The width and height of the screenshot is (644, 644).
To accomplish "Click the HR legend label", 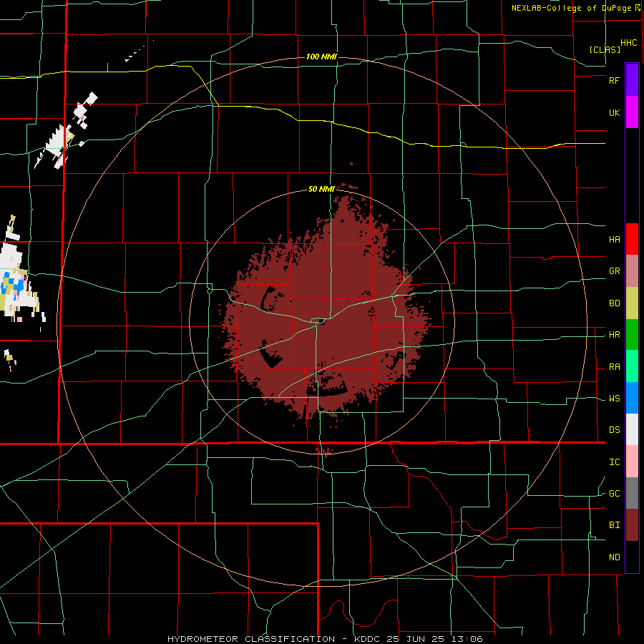I will tap(614, 334).
